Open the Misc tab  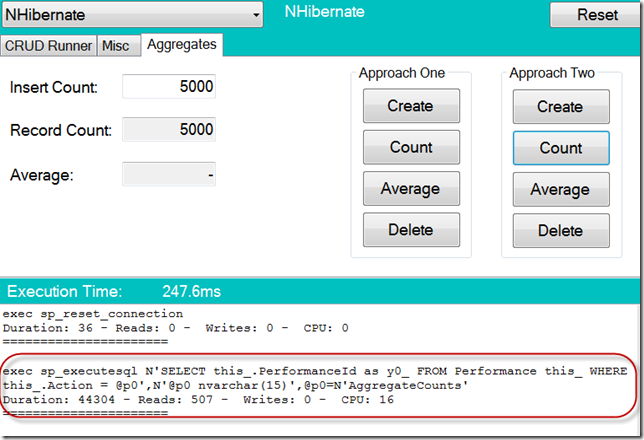coord(118,46)
